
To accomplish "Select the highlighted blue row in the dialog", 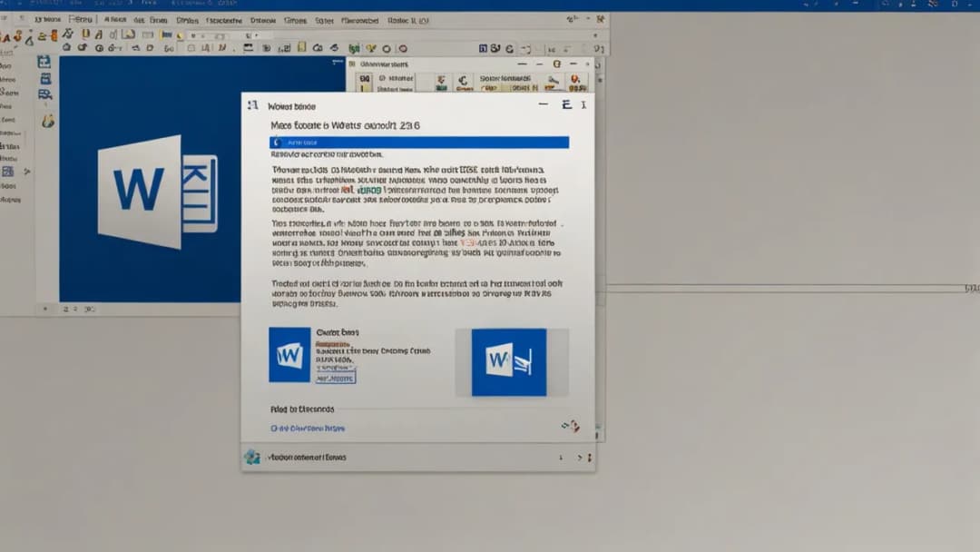I will click(419, 143).
